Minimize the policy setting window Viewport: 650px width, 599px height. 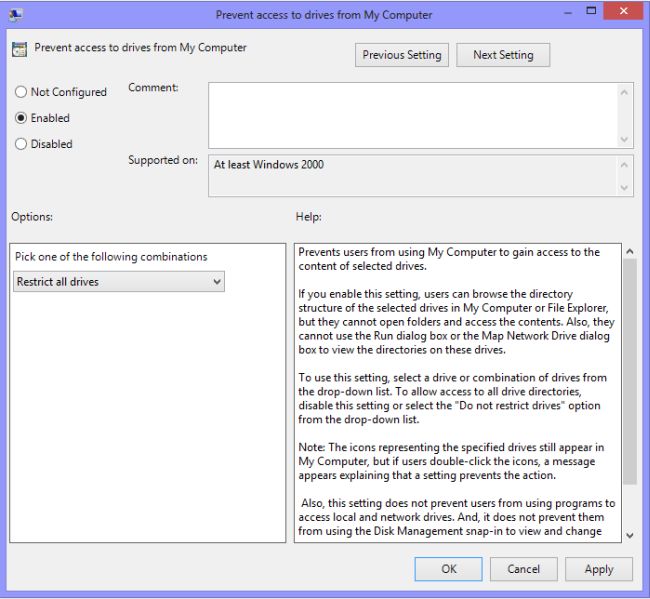tap(568, 12)
